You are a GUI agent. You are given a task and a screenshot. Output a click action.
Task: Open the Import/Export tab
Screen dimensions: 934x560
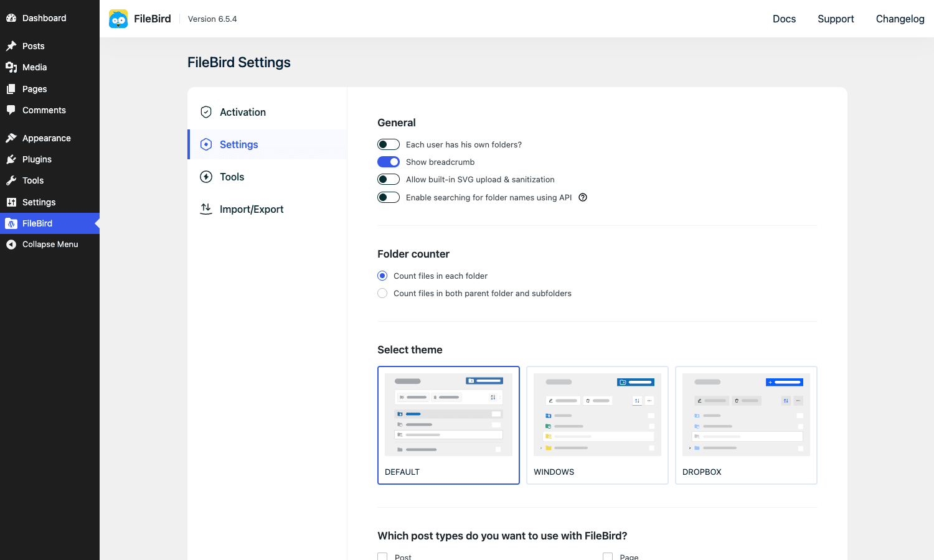click(267, 209)
